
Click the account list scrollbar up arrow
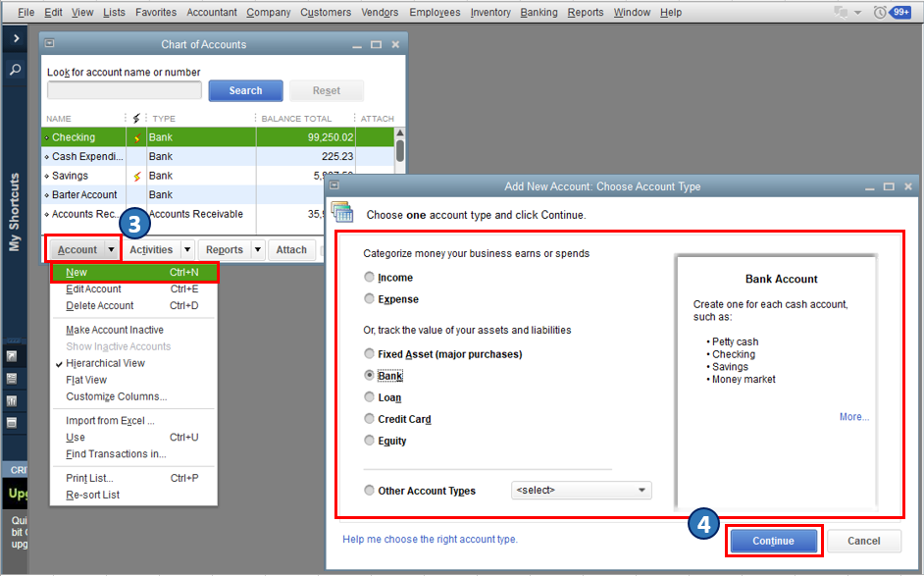(400, 133)
